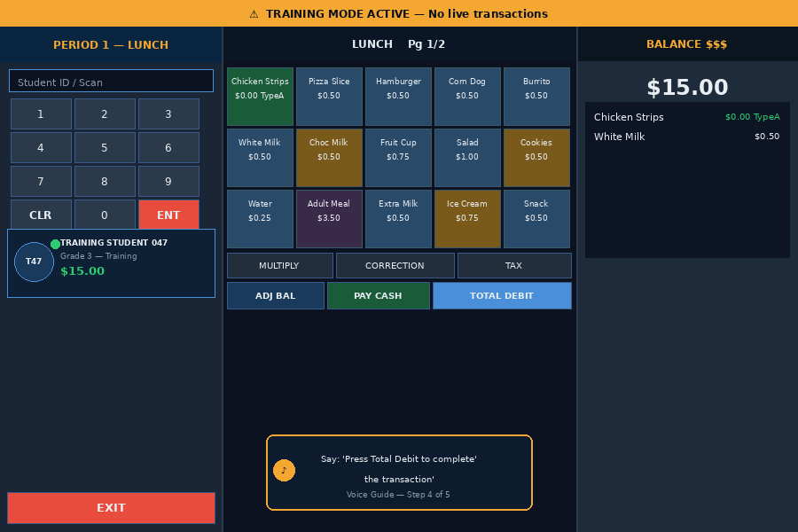Add Ice Cream item
Image resolution: width=798 pixels, height=532 pixels.
coord(467,219)
